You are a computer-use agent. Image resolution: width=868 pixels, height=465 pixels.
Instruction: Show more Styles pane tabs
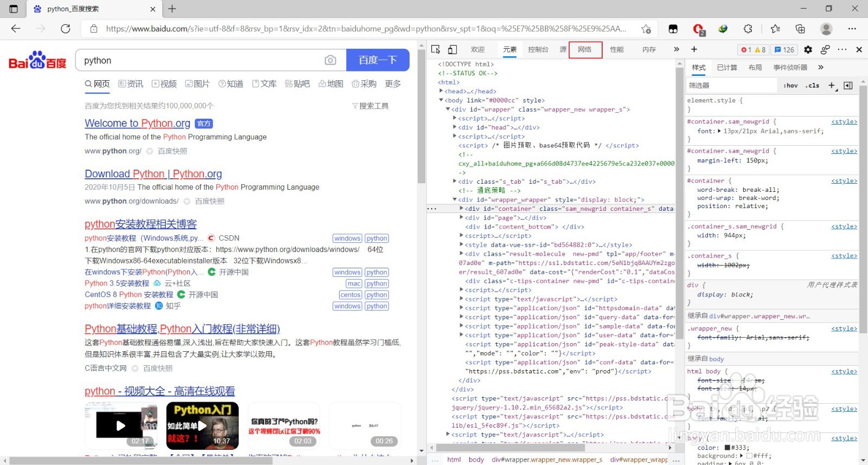pyautogui.click(x=821, y=67)
